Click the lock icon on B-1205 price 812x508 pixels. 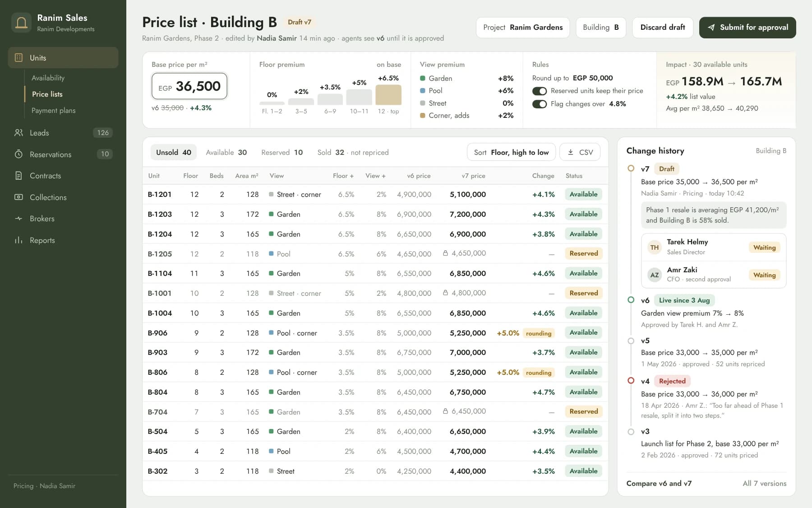445,253
